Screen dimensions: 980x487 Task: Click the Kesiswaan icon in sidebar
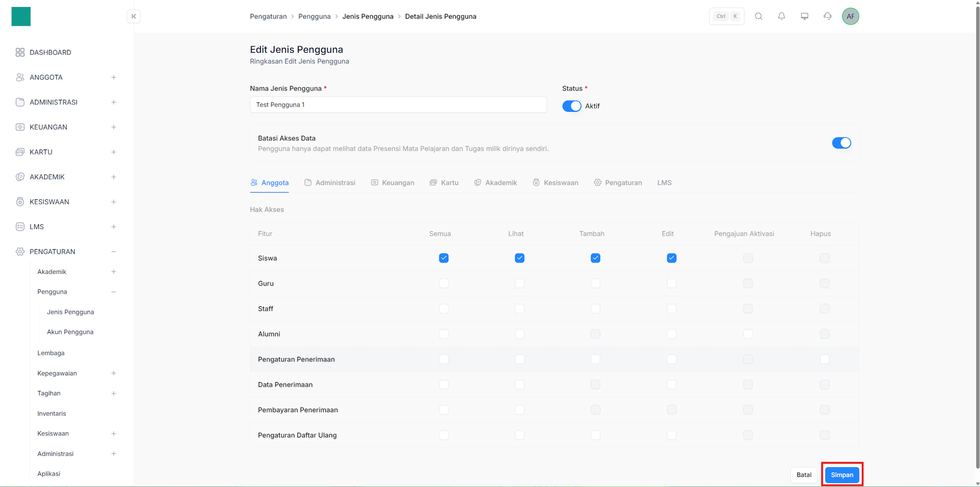20,202
